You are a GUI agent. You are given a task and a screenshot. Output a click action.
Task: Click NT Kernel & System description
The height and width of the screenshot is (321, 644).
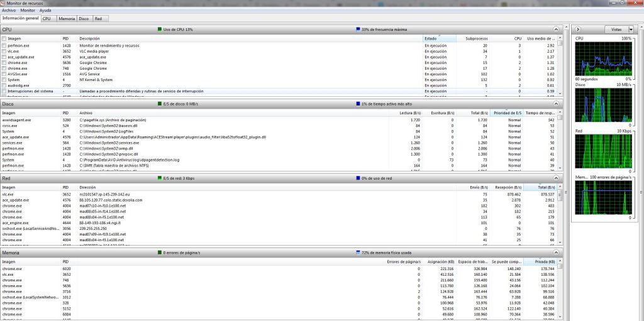tap(96, 80)
